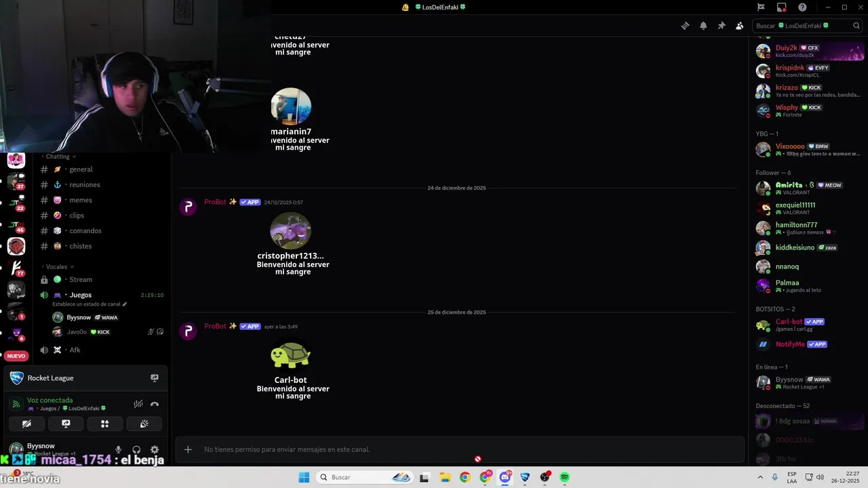Open the Windows Start menu
Image resolution: width=868 pixels, height=488 pixels.
[x=304, y=477]
